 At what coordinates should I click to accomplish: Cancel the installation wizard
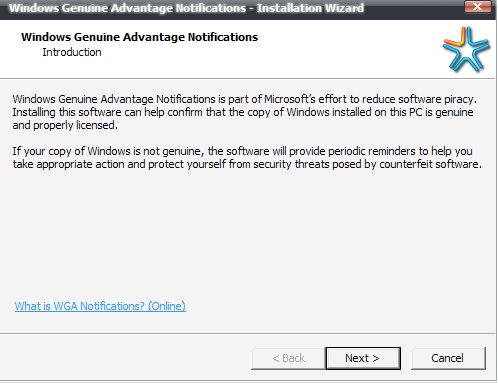(x=448, y=358)
